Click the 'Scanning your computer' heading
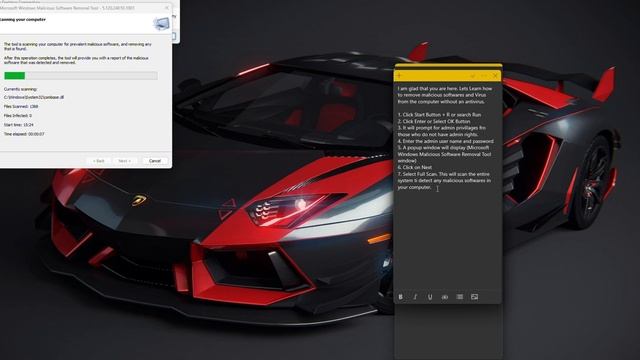 pos(23,20)
